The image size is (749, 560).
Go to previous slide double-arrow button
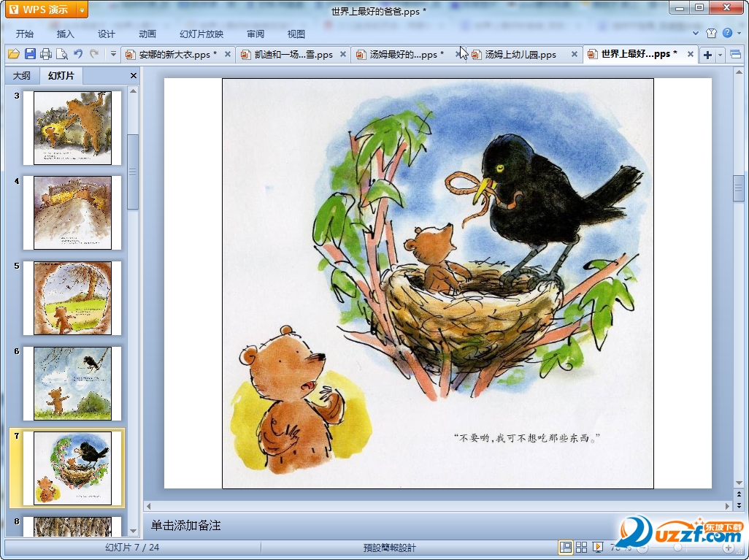739,494
